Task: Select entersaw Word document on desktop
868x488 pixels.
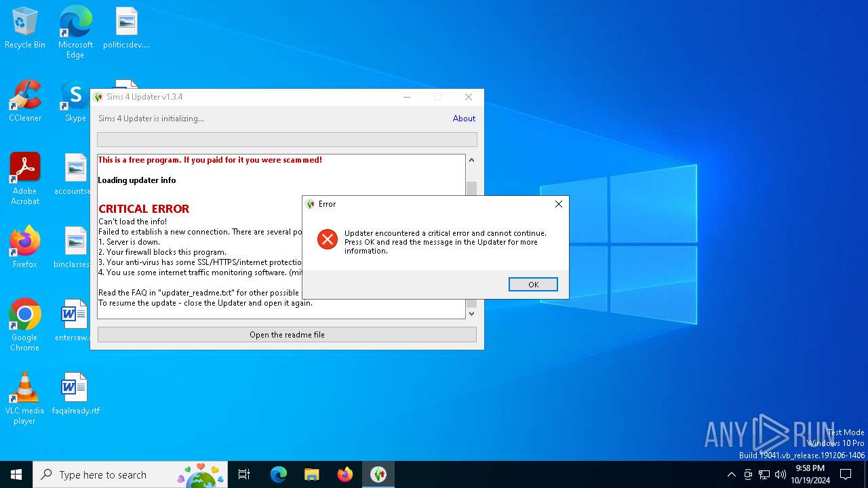Action: click(x=75, y=321)
